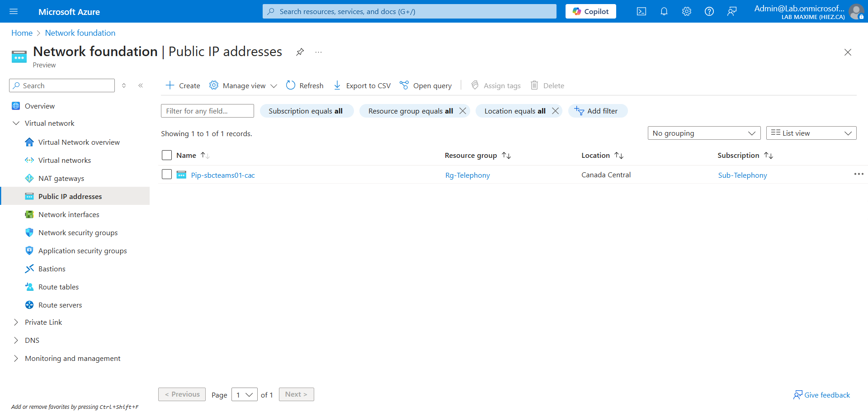This screenshot has width=868, height=412.
Task: Open the notifications bell
Action: click(664, 12)
